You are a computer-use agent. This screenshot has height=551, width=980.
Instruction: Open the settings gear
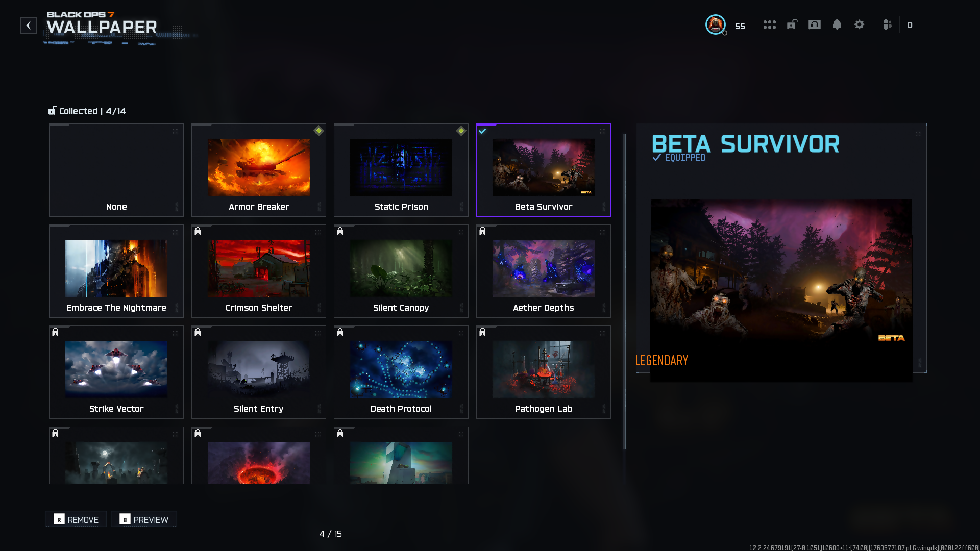point(860,24)
